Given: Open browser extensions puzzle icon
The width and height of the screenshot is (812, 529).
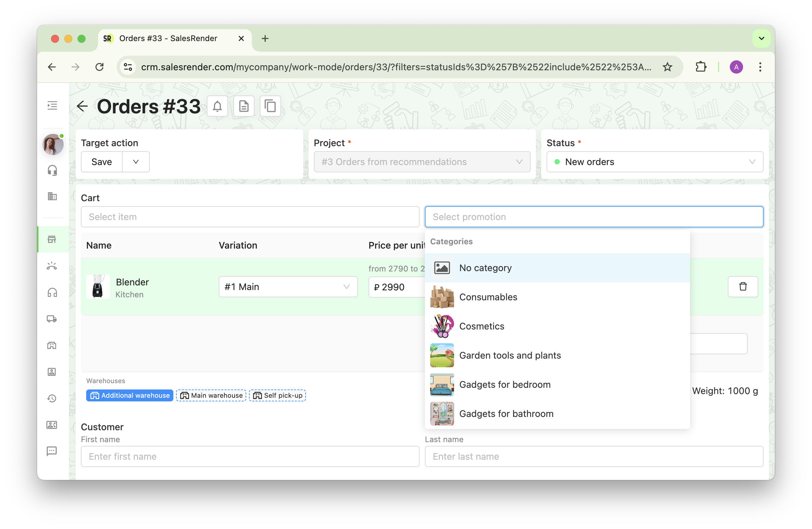Looking at the screenshot, I should coord(700,67).
